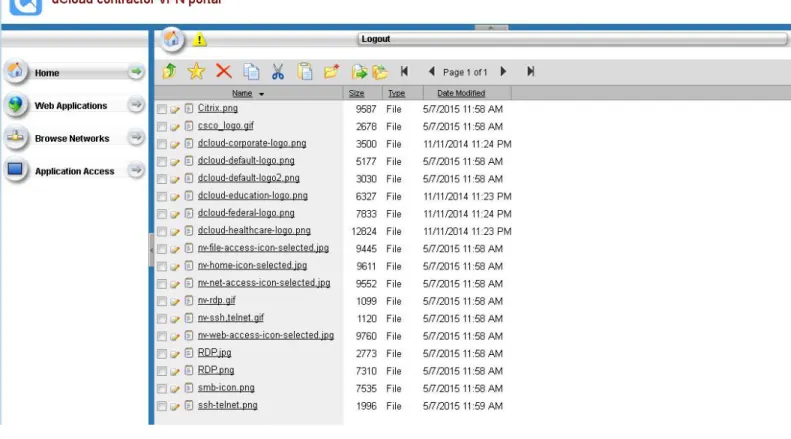The width and height of the screenshot is (791, 439).
Task: Jump to last page
Action: click(530, 72)
